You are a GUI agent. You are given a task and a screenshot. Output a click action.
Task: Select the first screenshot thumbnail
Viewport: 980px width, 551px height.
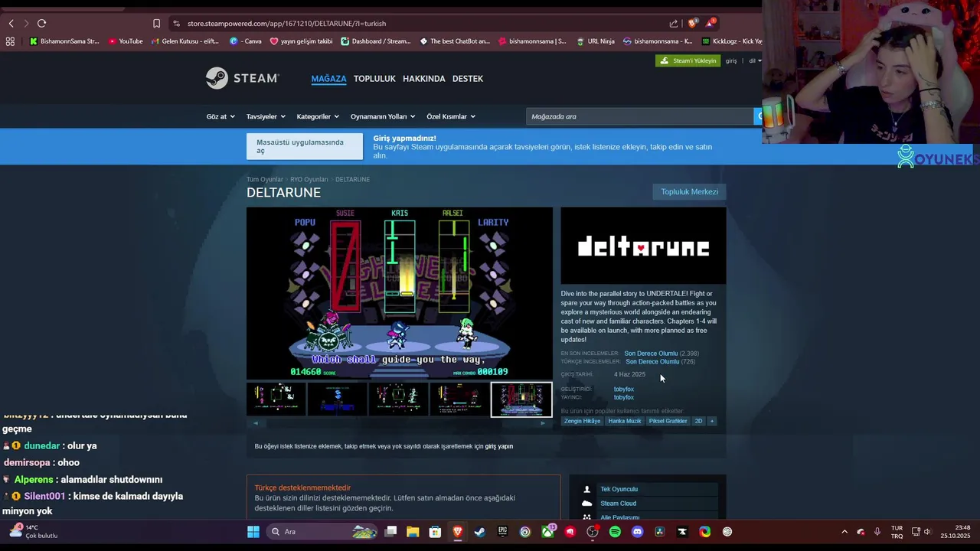[x=276, y=399]
